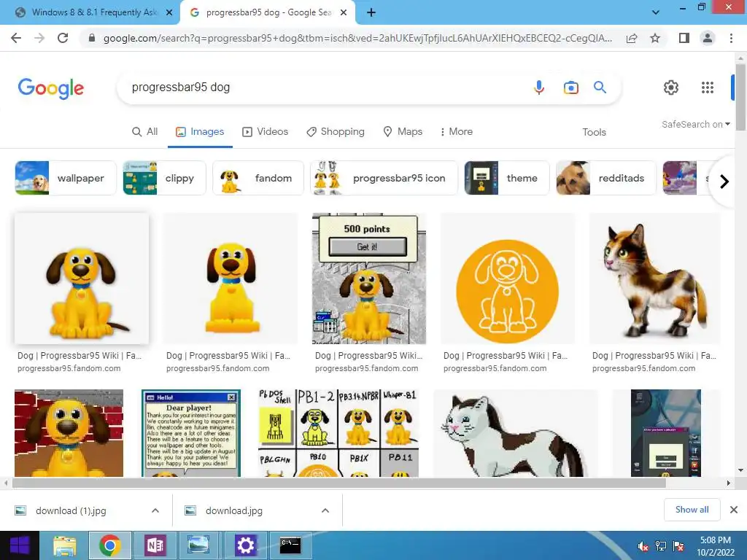Open dog on brick wall image
747x560 pixels.
(69, 433)
